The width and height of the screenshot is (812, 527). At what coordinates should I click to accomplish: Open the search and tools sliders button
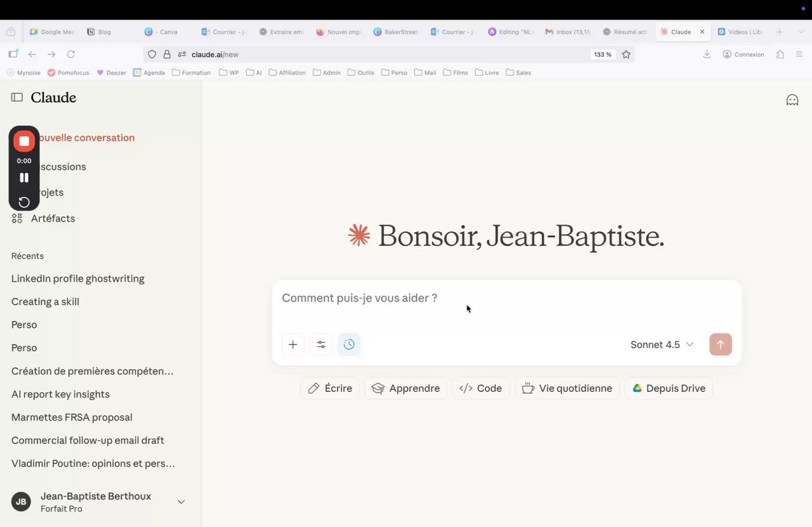point(321,344)
